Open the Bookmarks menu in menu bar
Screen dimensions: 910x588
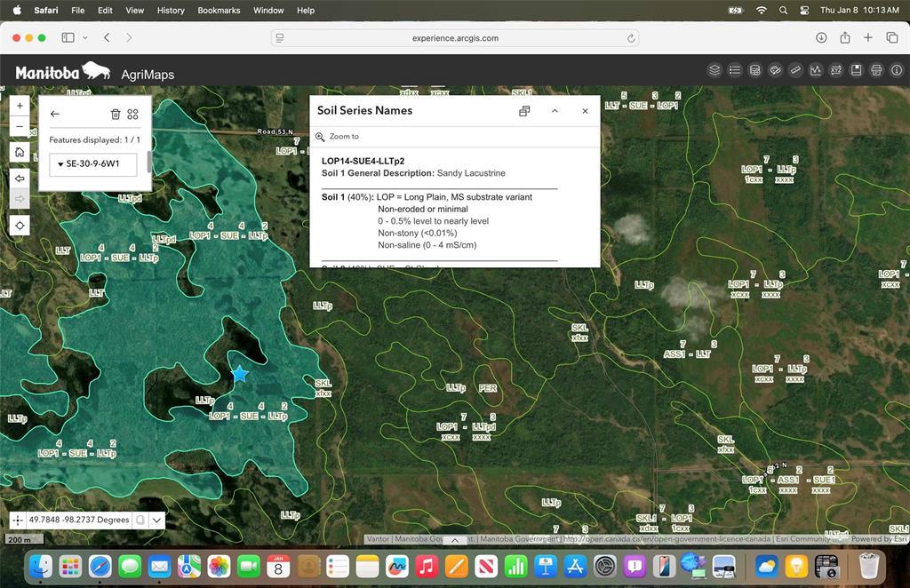219,11
